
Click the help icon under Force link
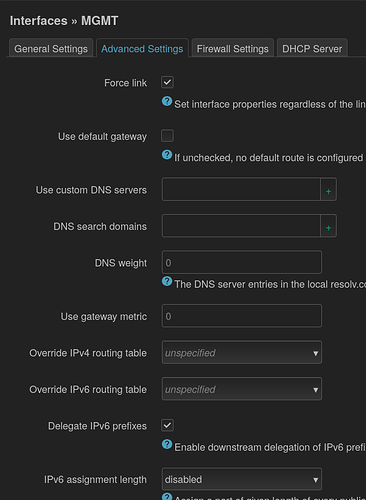[x=167, y=101]
